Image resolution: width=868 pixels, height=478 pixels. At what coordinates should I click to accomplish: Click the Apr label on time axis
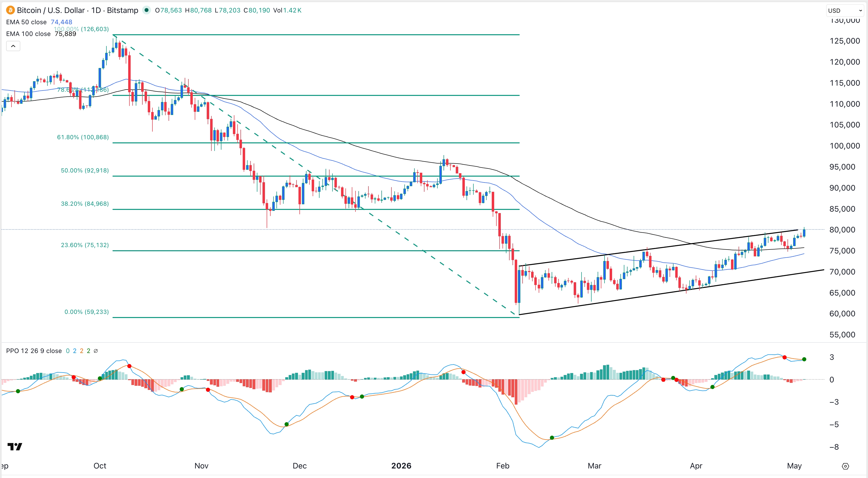click(696, 466)
